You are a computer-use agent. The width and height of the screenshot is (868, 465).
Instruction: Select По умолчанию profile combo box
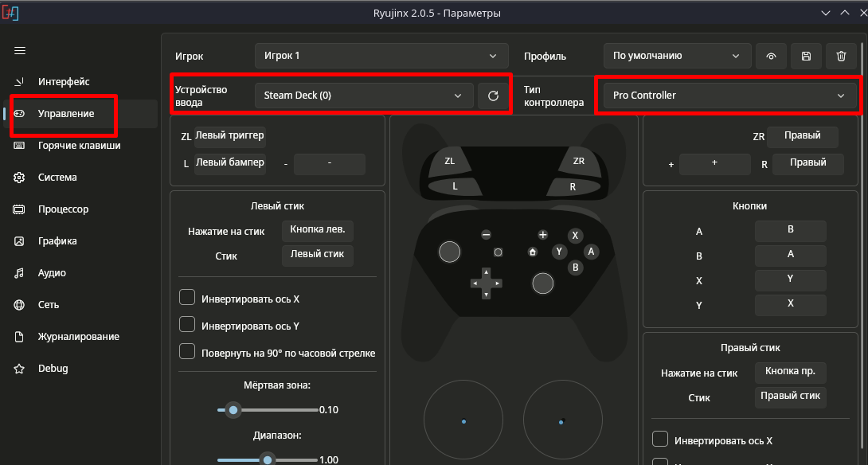676,57
